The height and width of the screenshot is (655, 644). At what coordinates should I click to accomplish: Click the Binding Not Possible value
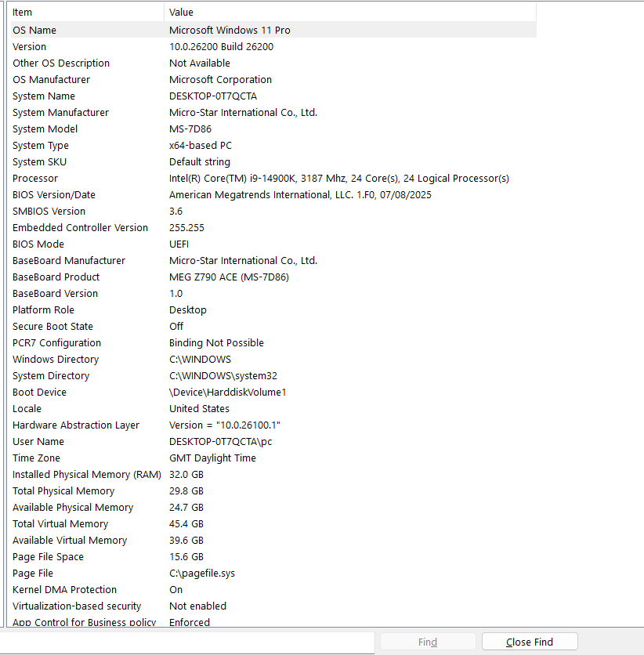[x=216, y=343]
